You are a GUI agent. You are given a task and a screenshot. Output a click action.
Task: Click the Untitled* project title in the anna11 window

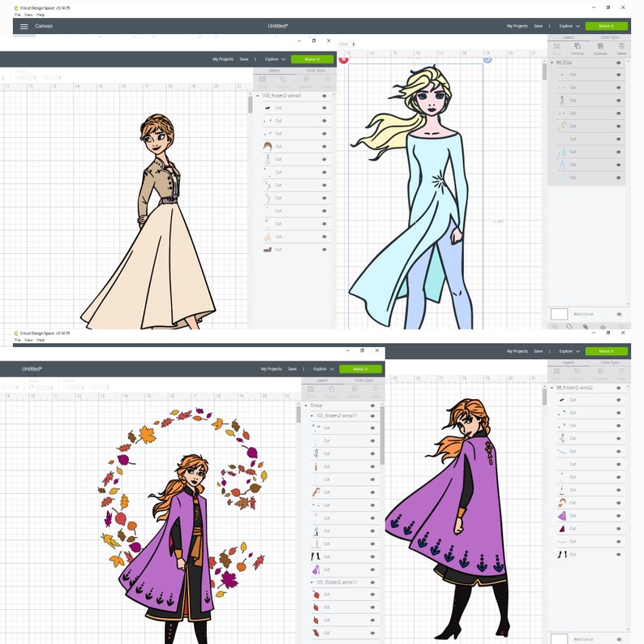click(32, 369)
